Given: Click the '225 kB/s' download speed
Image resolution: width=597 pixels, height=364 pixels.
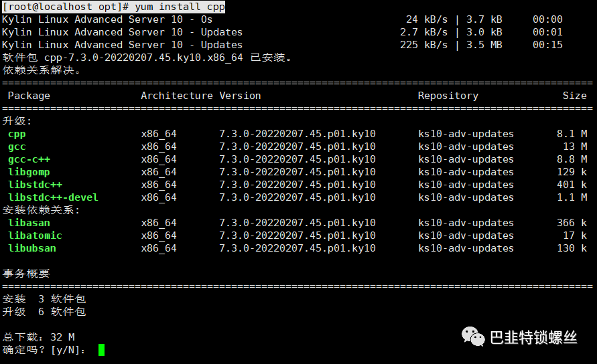Looking at the screenshot, I should point(423,45).
